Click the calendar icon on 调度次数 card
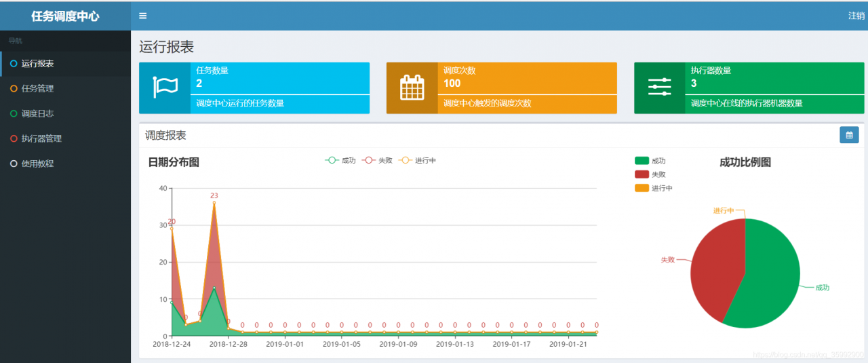This screenshot has height=363, width=868. click(x=412, y=88)
